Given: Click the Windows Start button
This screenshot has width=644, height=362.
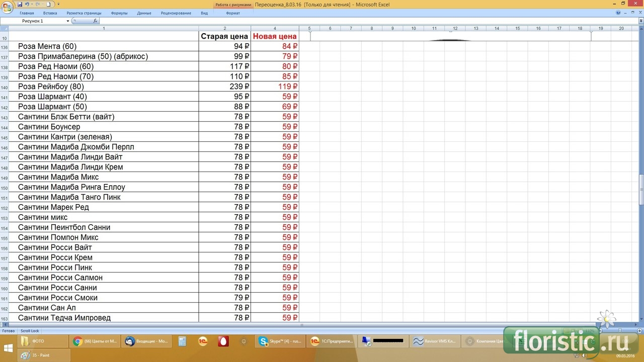Looking at the screenshot, I should pos(9,347).
